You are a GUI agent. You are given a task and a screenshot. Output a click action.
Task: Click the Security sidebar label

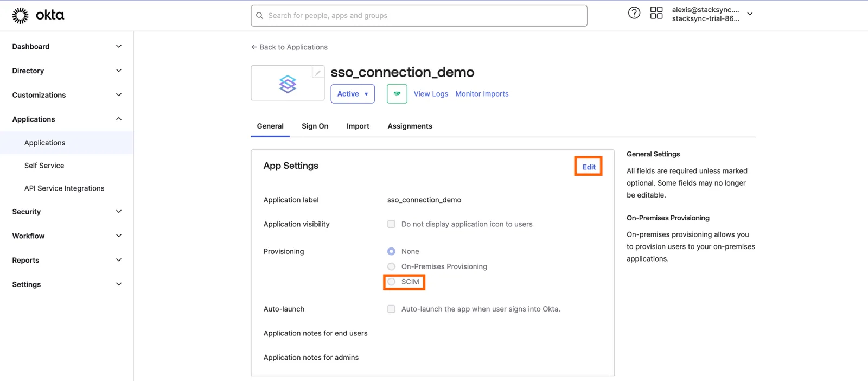pyautogui.click(x=27, y=212)
